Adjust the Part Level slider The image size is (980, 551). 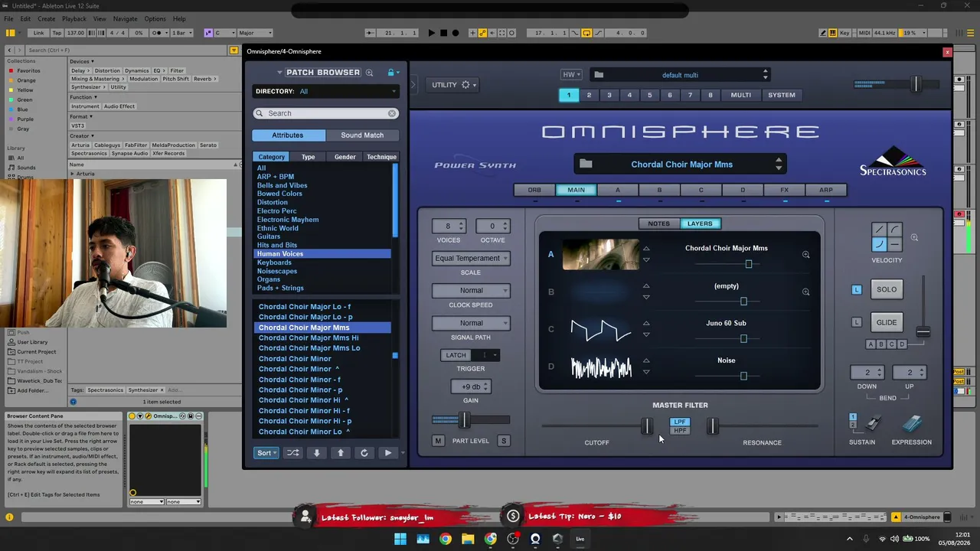tap(464, 419)
